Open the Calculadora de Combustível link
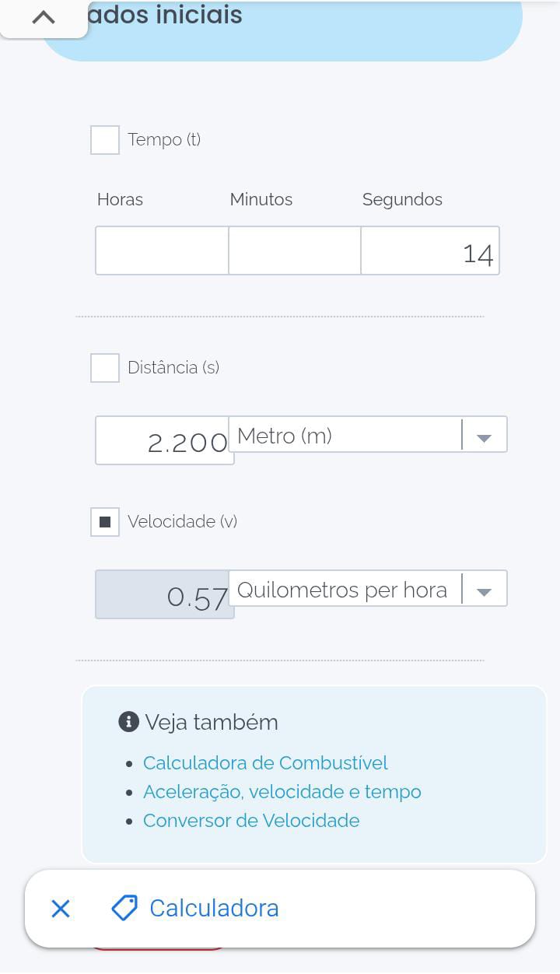 click(265, 763)
